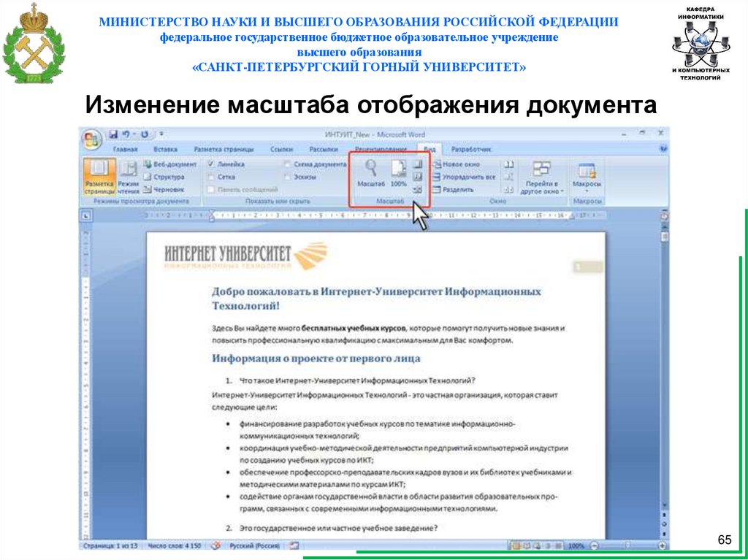Open the round Office button menu

point(90,139)
